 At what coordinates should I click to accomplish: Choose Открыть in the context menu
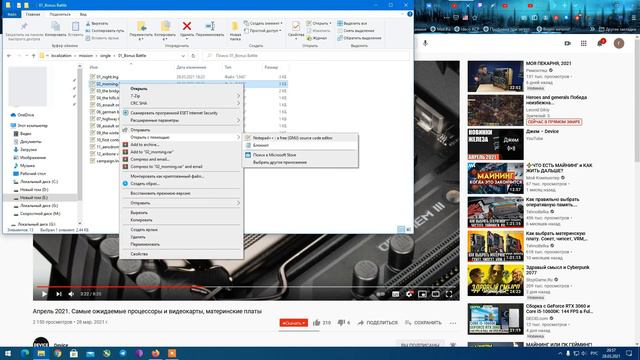tap(182, 89)
